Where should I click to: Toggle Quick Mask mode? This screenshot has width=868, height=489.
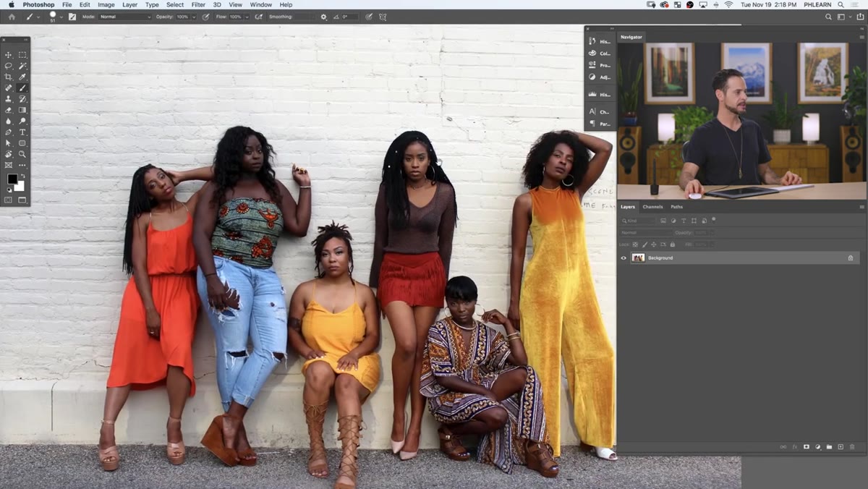pyautogui.click(x=9, y=200)
